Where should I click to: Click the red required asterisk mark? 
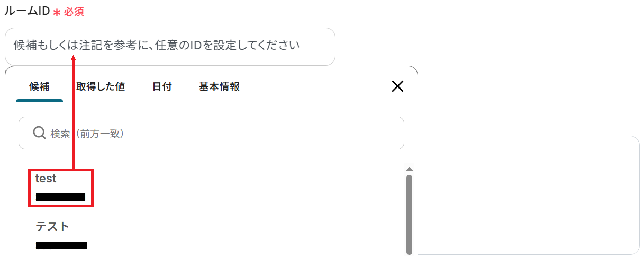[57, 12]
